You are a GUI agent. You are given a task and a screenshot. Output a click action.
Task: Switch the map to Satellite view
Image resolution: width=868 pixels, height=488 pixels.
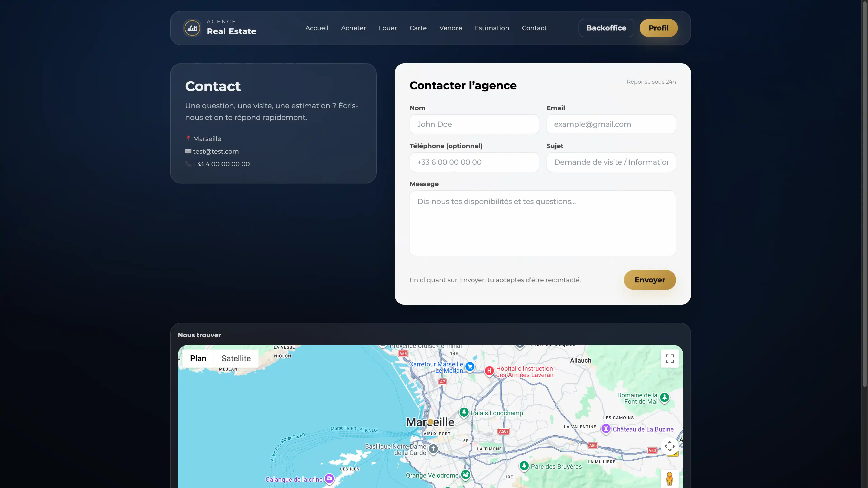click(x=236, y=358)
